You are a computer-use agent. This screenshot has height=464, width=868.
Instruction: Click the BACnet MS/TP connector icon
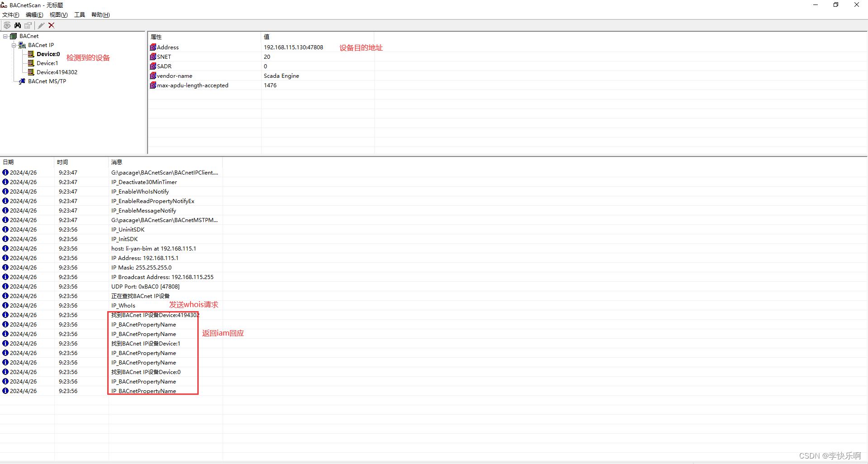pos(22,81)
